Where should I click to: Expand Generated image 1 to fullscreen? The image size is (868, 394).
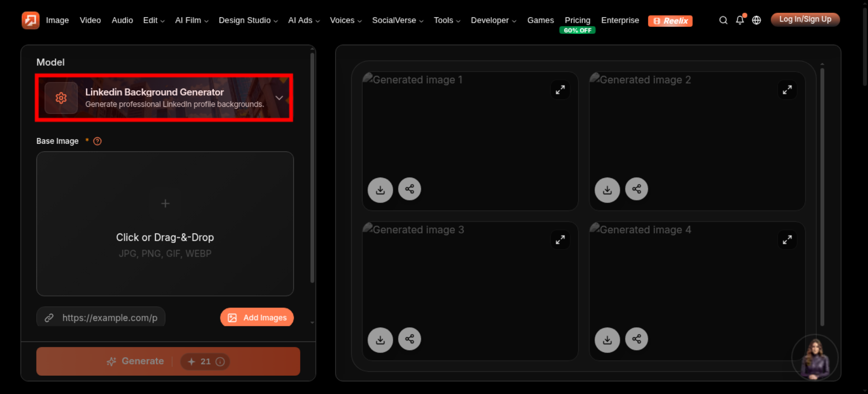point(560,90)
